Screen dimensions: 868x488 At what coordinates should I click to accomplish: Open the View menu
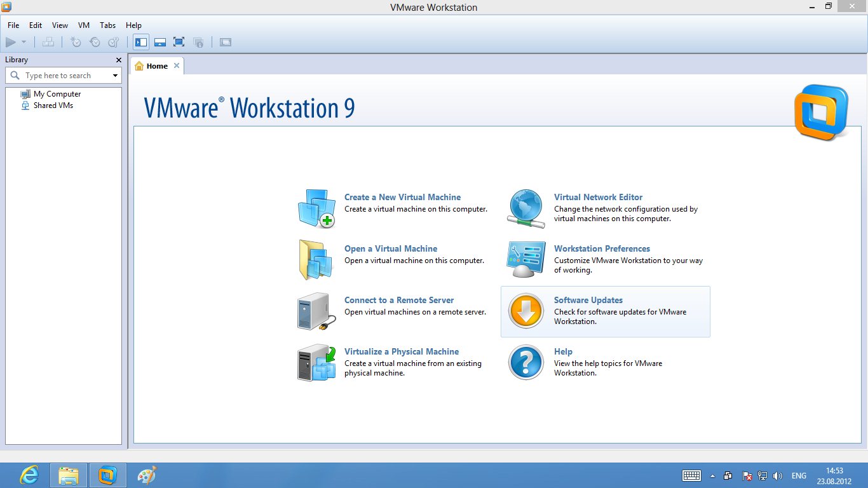tap(60, 25)
